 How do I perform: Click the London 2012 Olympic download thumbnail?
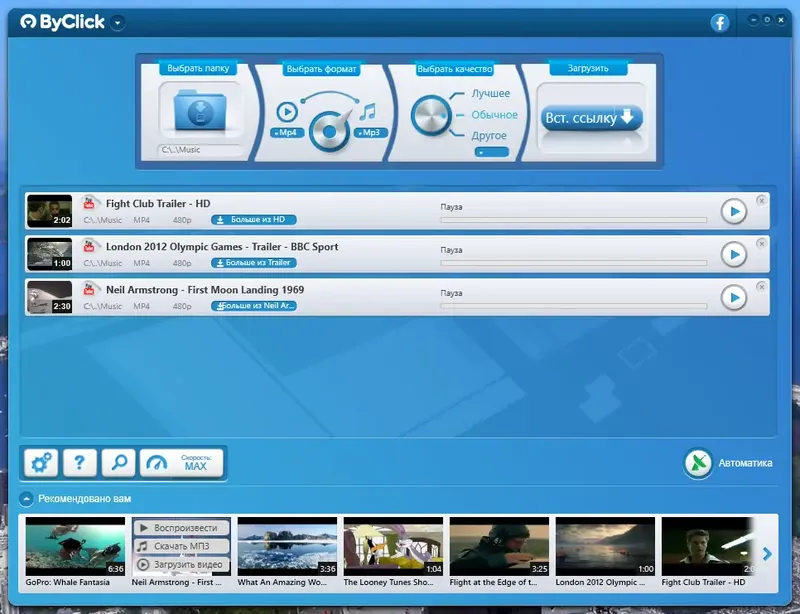click(49, 254)
